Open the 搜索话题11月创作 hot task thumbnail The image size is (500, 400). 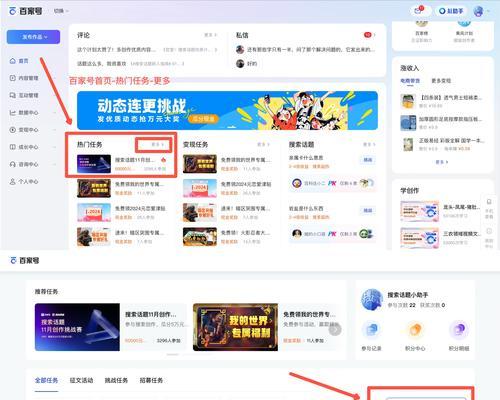94,164
